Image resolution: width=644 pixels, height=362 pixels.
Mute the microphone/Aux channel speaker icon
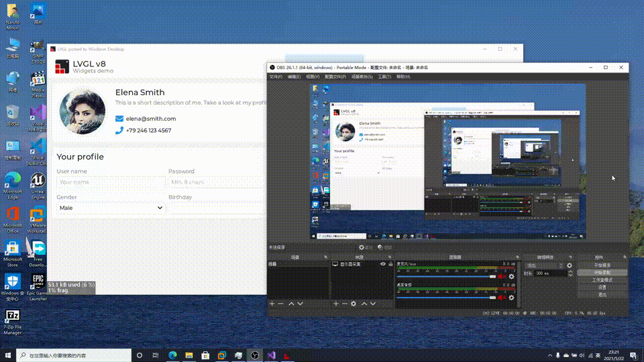tap(502, 277)
